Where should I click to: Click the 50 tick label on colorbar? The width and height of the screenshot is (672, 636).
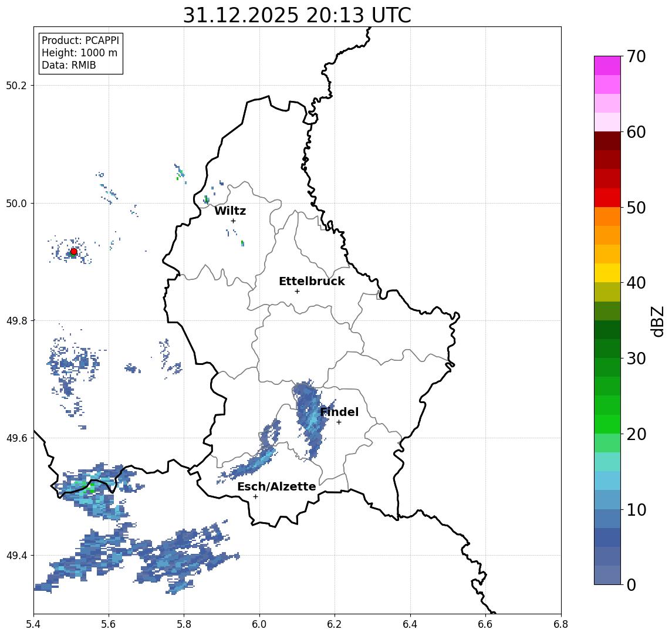[636, 208]
